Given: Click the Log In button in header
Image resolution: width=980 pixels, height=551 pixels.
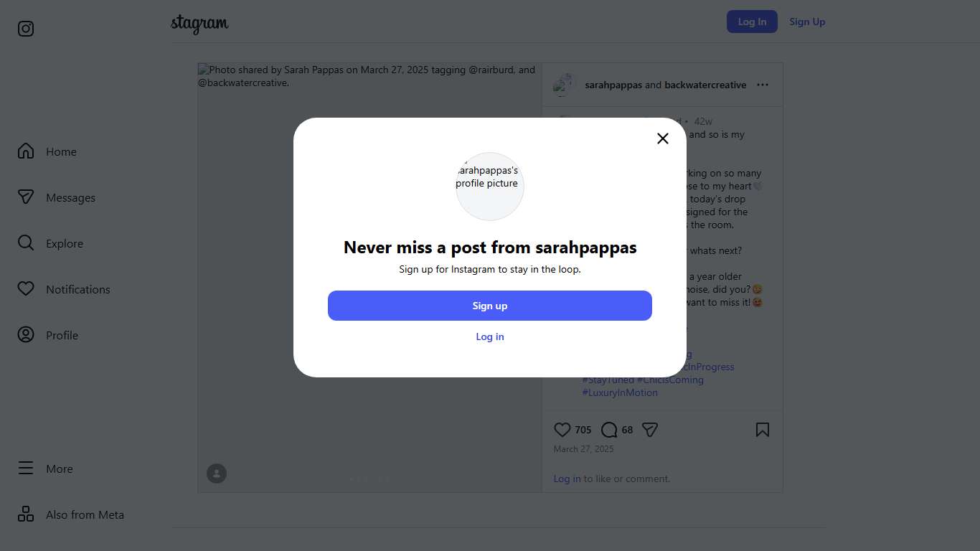Looking at the screenshot, I should tap(752, 22).
